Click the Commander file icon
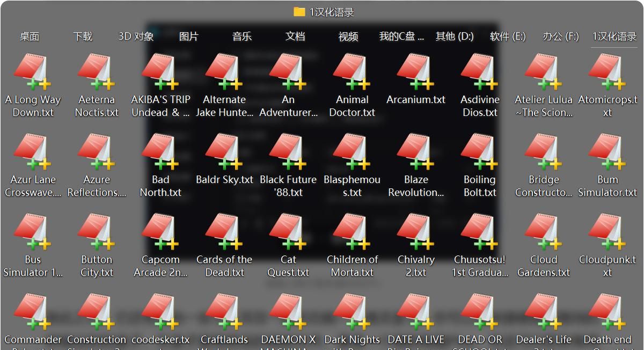Viewport: 644px width, 350px height. (x=33, y=311)
